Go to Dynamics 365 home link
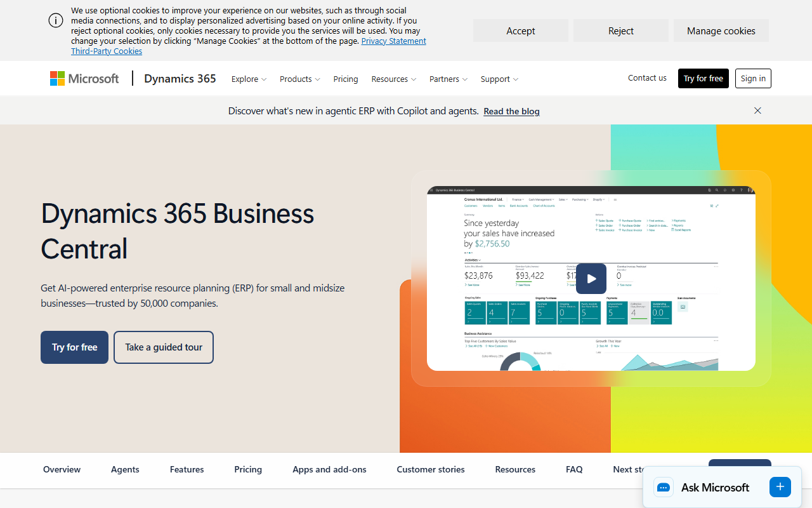The height and width of the screenshot is (508, 812). pos(180,79)
